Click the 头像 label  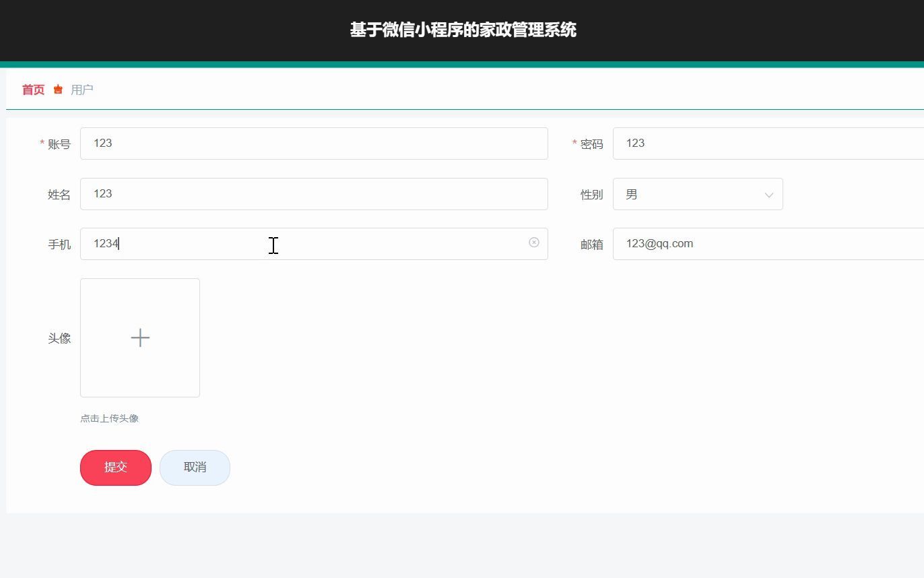59,338
